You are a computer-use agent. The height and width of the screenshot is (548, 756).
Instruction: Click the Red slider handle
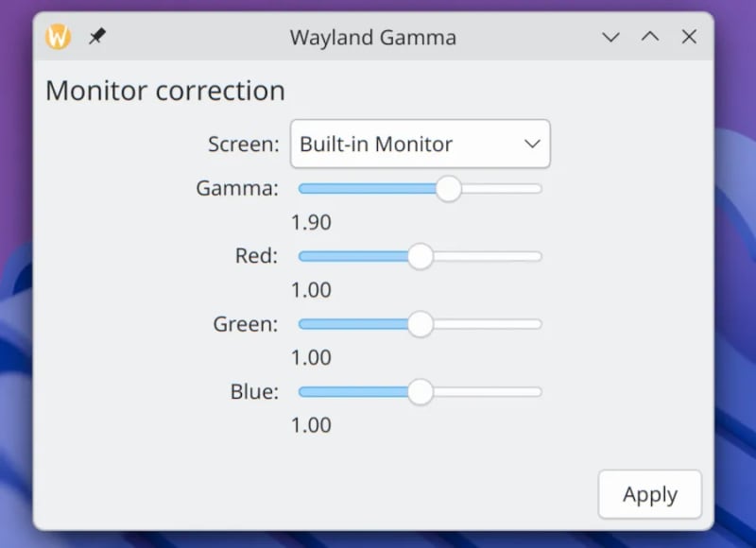pos(421,256)
